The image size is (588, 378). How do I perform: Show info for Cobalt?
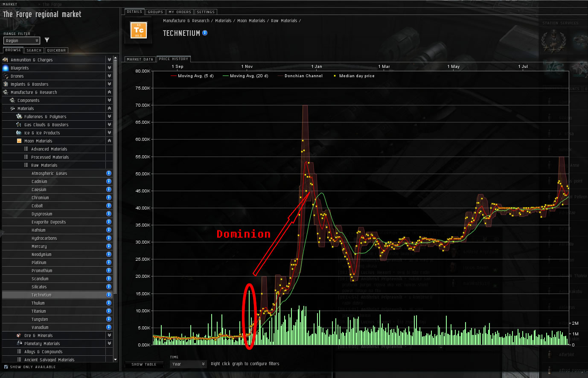(109, 206)
